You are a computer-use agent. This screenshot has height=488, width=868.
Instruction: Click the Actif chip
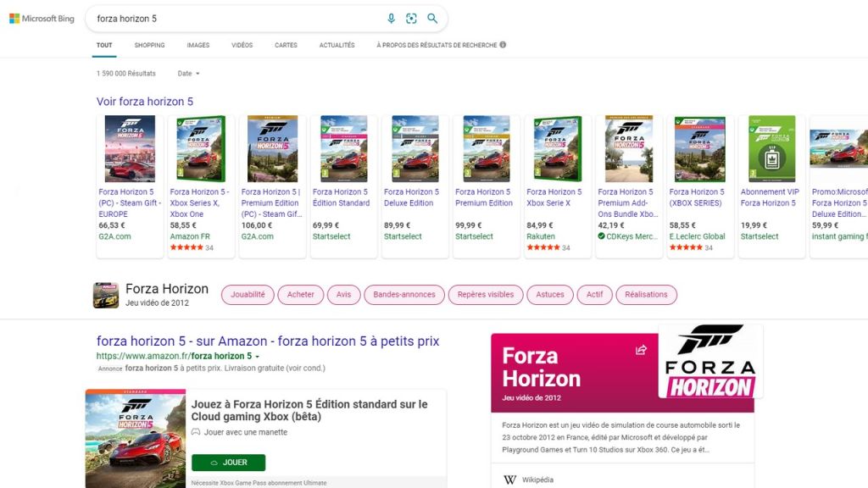(594, 294)
